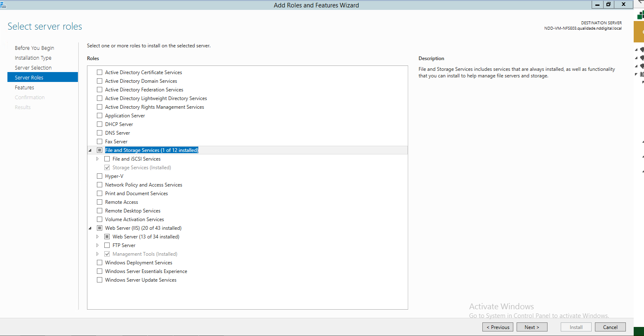Collapse File and Storage Services node
This screenshot has width=644, height=336.
[x=90, y=150]
